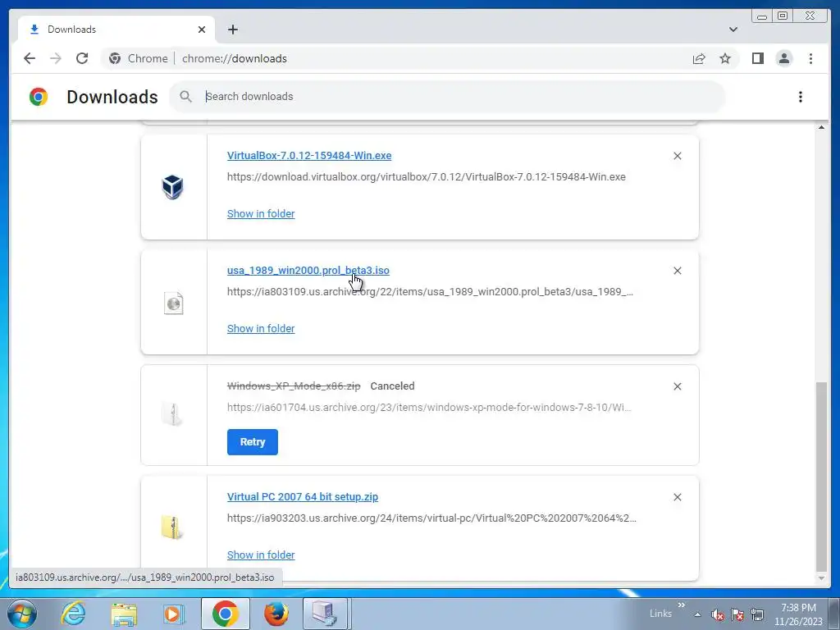Click the ISO disc file icon
Image resolution: width=840 pixels, height=630 pixels.
(x=173, y=304)
